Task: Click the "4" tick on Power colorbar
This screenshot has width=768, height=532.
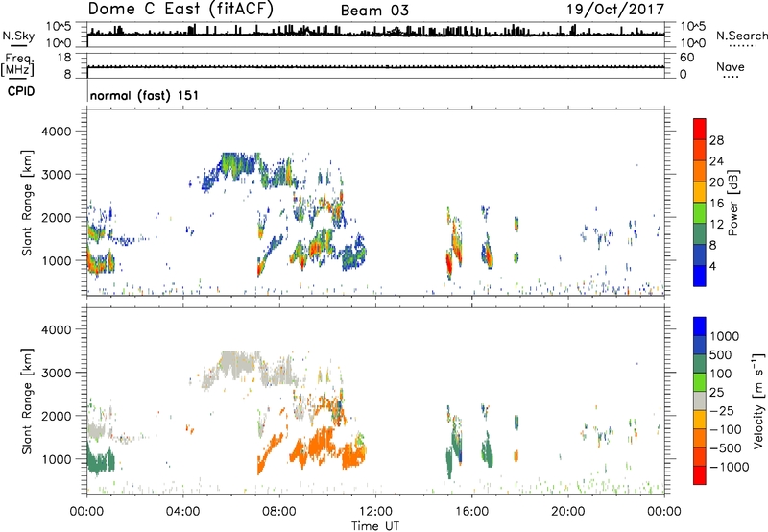Action: pyautogui.click(x=712, y=266)
